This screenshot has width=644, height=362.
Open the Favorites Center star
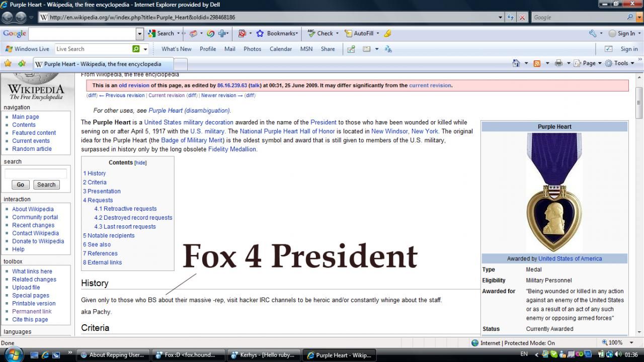pyautogui.click(x=8, y=63)
